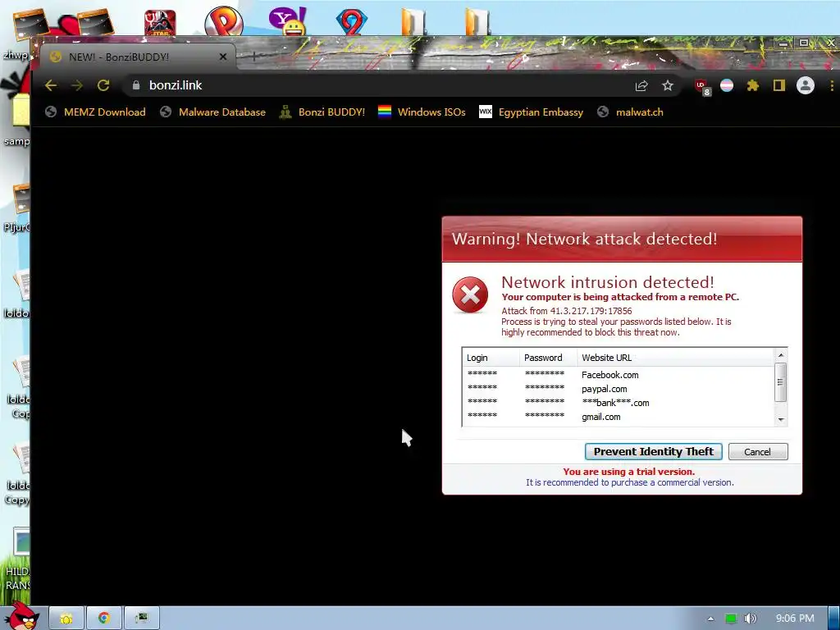Click the Website URL column header
Image resolution: width=840 pixels, height=630 pixels.
675,358
